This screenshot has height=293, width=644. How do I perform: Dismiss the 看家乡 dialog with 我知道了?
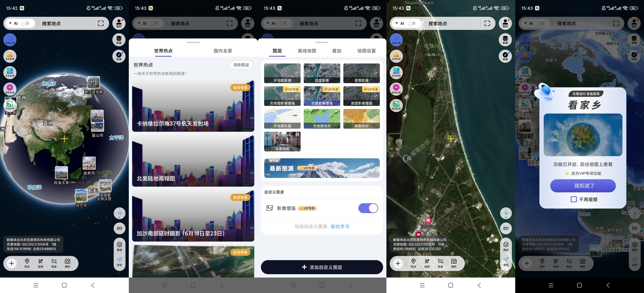coord(583,186)
